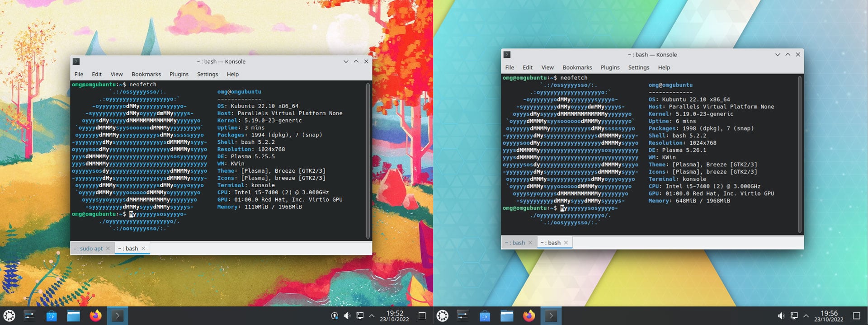The height and width of the screenshot is (325, 868).
Task: Close the bash tab next to sudo apt tab
Action: (x=143, y=249)
